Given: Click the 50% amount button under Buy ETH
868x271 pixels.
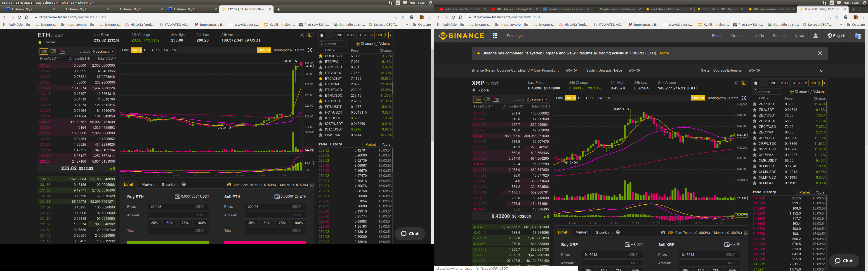Looking at the screenshot, I should click(170, 223).
